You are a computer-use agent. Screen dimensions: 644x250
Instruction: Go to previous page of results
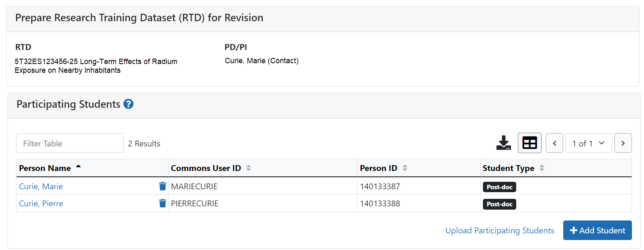pos(554,143)
